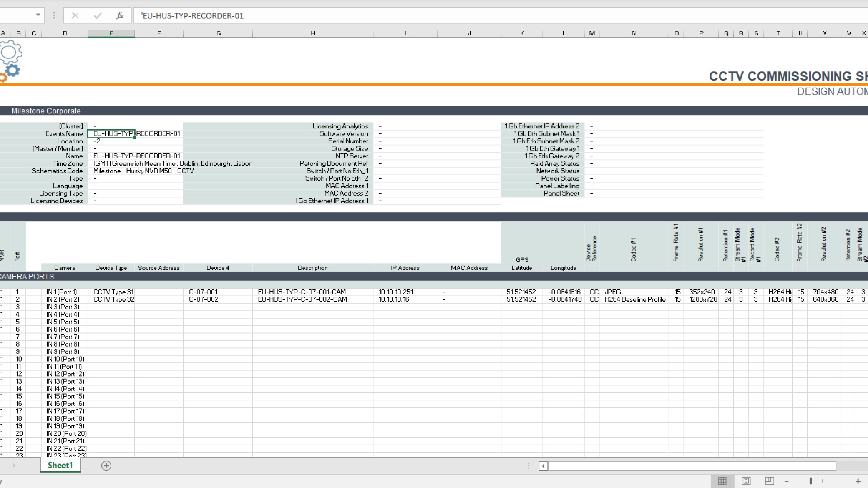Select IP address '10.10.10.16'
This screenshot has height=488, width=868.
405,300
